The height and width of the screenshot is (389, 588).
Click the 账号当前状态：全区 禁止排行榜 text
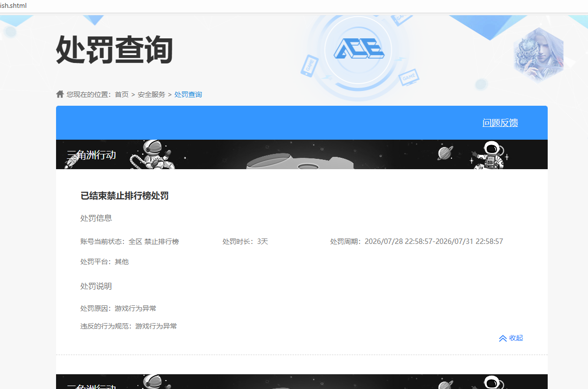tap(129, 241)
